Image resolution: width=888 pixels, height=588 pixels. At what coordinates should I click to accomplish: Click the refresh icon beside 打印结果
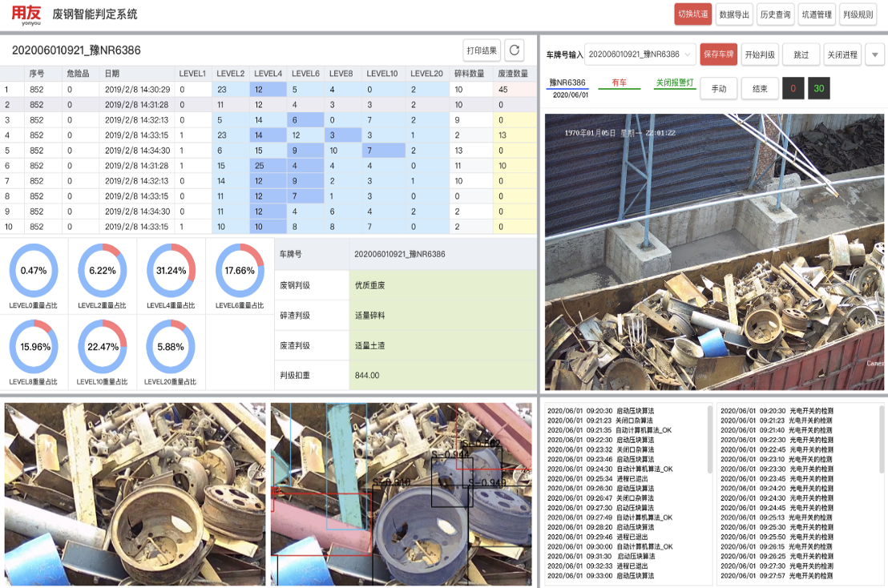[513, 50]
